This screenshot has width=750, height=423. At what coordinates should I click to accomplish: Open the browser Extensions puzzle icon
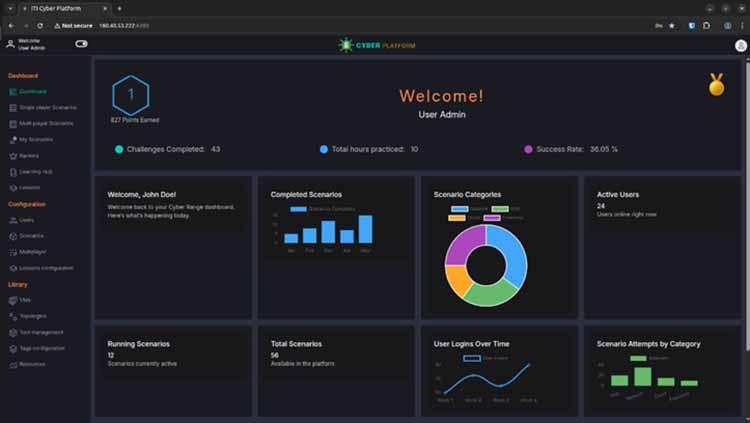(706, 26)
